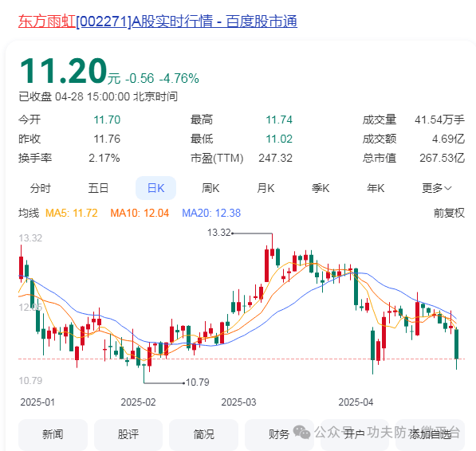Select the 季K chart tab
The image size is (476, 451).
[321, 188]
